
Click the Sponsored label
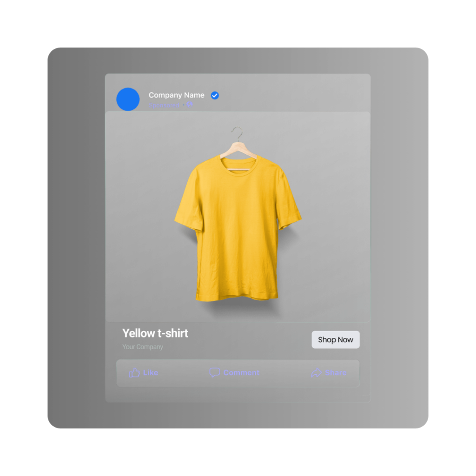[x=164, y=106]
